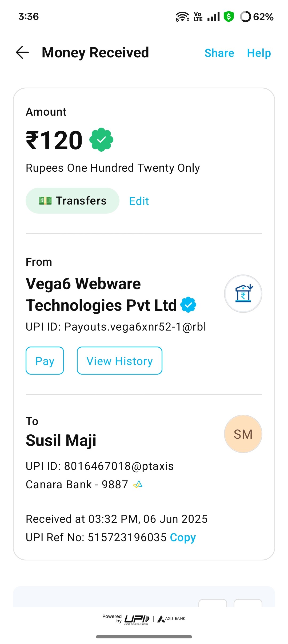The image size is (288, 644).
Task: Copy the UPI Ref No
Action: 183,537
